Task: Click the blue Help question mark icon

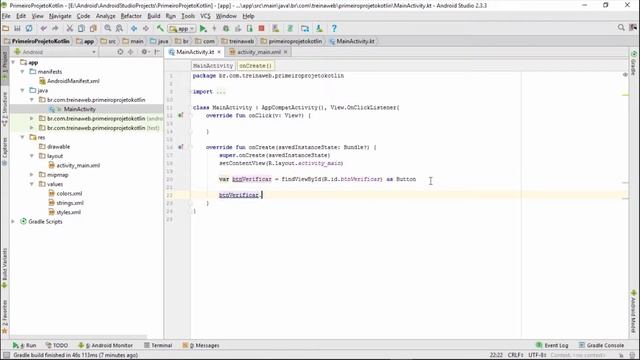Action: [334, 29]
